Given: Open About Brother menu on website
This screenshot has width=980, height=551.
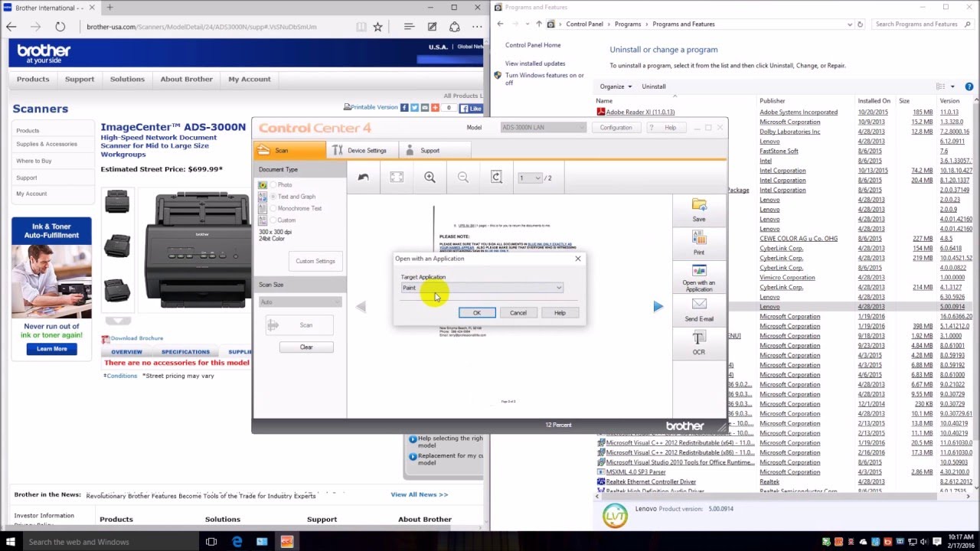Looking at the screenshot, I should 186,79.
